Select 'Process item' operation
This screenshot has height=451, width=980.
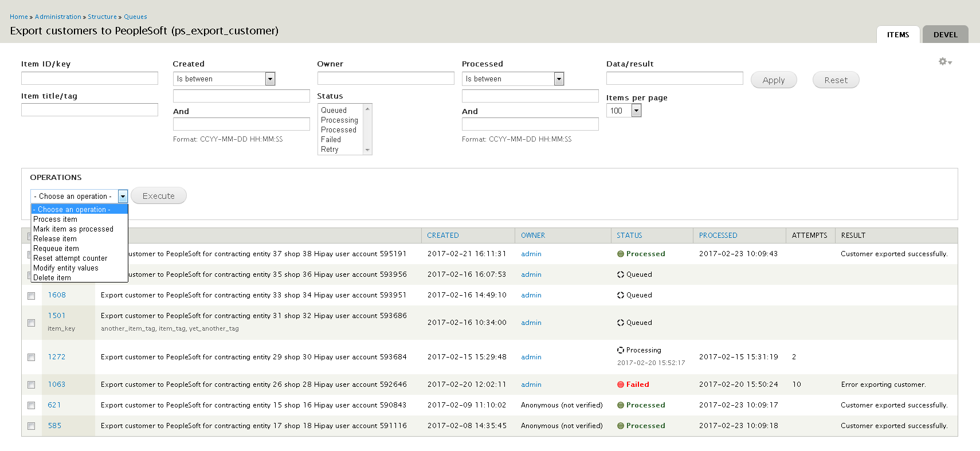[79, 219]
